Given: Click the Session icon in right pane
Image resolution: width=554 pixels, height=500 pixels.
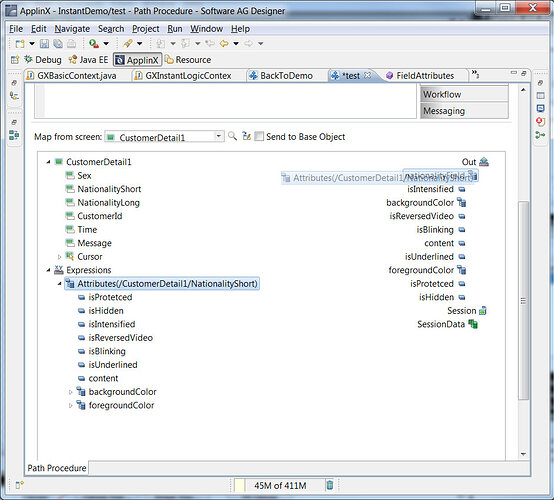Looking at the screenshot, I should click(x=483, y=311).
